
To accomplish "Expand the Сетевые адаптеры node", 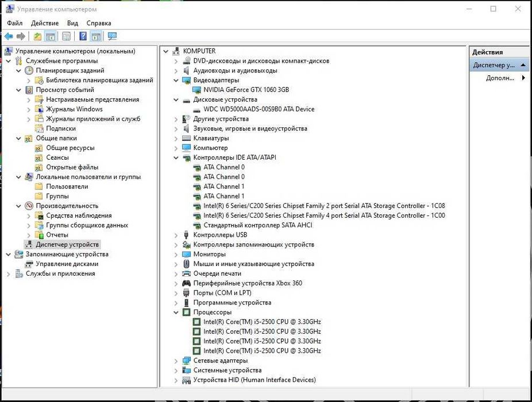I will coord(176,361).
